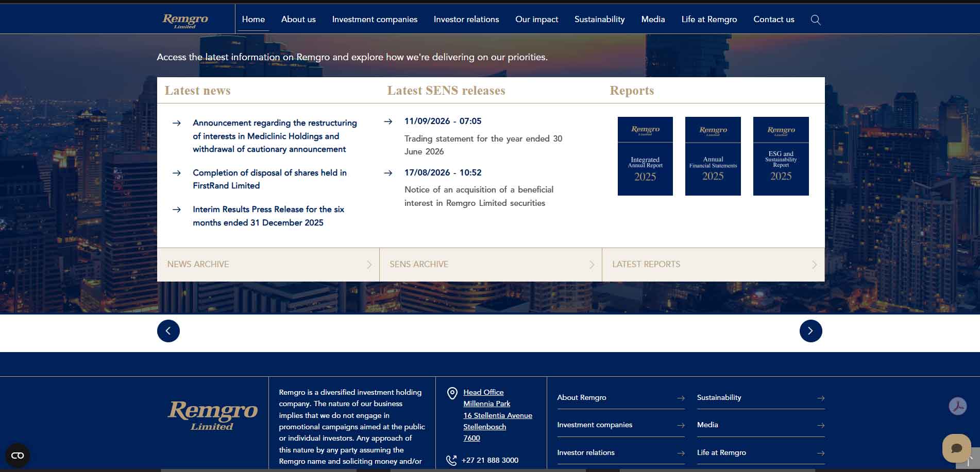Click the arrow beside footer Life at Remgro
The image size is (980, 472).
pos(821,453)
